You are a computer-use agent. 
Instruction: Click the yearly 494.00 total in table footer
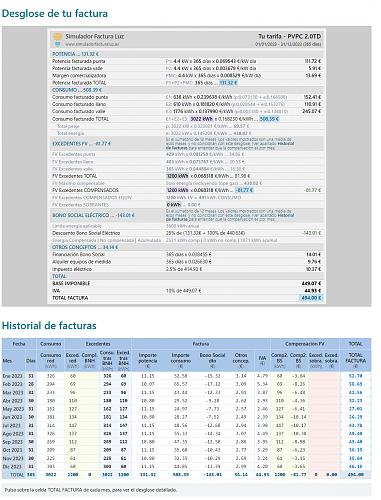tap(355, 475)
